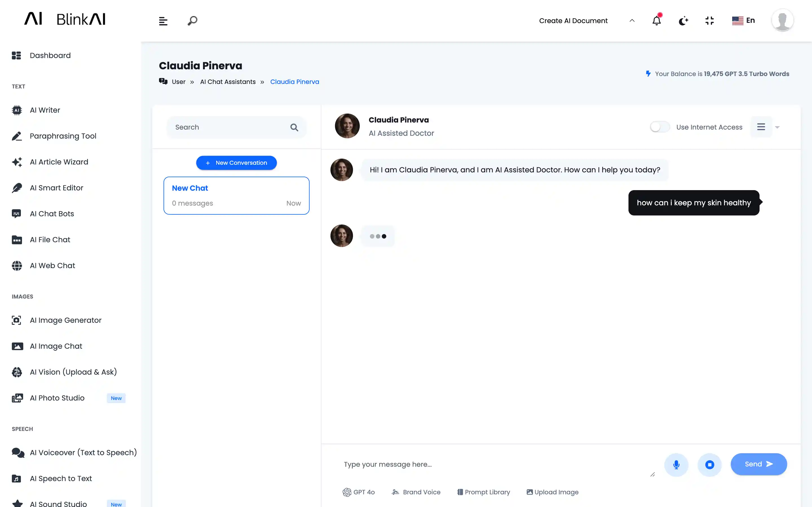812x507 pixels.
Task: Click the notification bell icon
Action: (656, 21)
